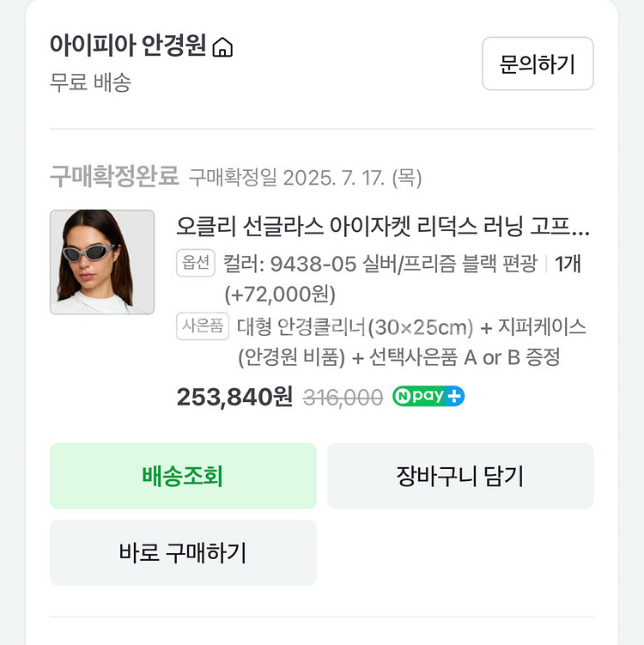Open the 아이피아 안경원 store page
The image size is (644, 645).
128,46
